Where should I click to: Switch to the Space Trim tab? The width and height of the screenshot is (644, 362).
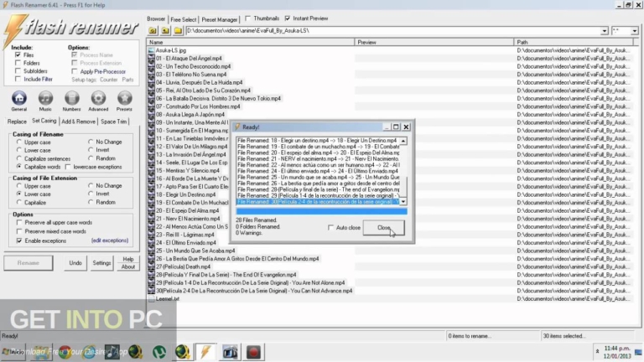[x=113, y=122]
